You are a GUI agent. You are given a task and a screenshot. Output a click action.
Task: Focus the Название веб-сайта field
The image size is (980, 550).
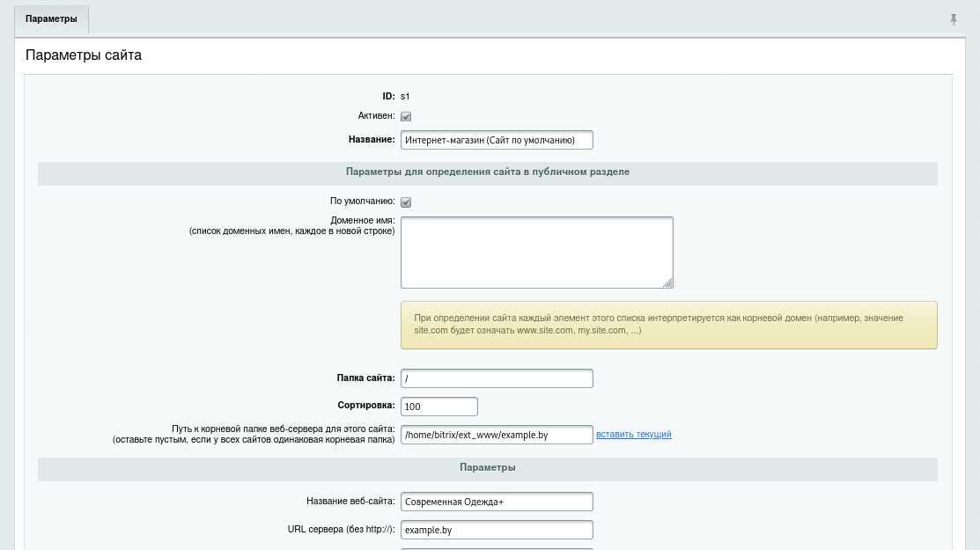tap(496, 502)
